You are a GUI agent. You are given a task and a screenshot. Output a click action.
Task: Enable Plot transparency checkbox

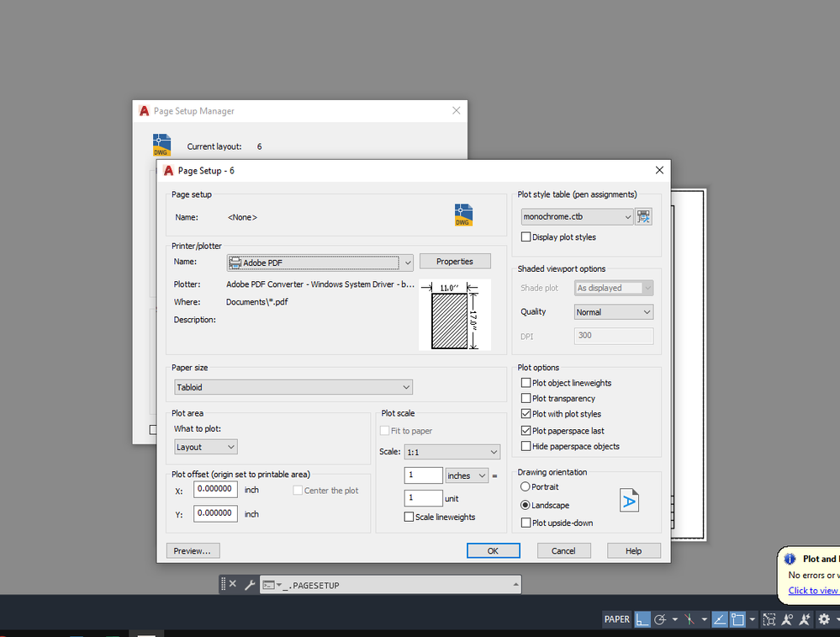pos(526,398)
